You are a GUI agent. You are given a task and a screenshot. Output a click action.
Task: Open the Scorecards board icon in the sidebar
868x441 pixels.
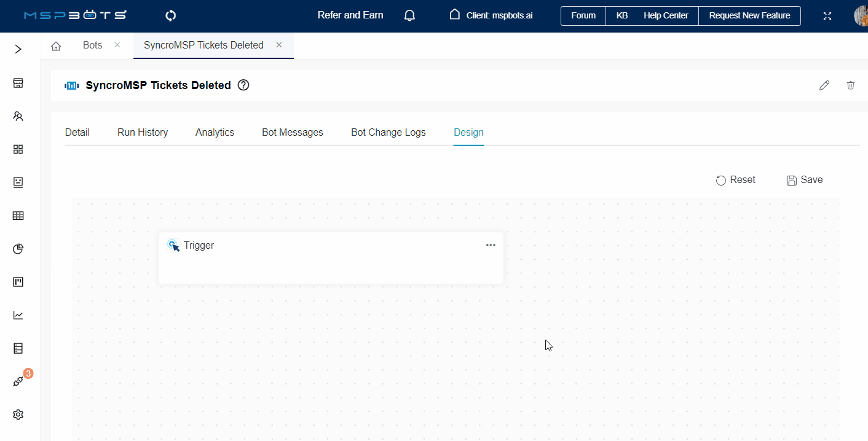point(18,282)
